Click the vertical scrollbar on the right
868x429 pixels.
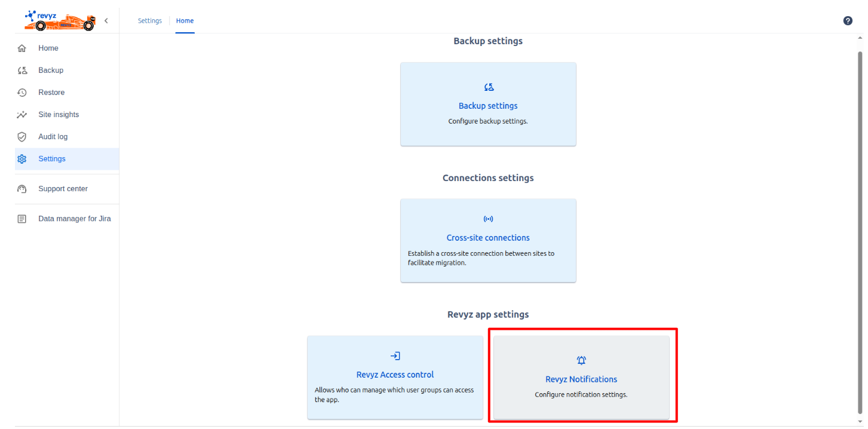[860, 227]
